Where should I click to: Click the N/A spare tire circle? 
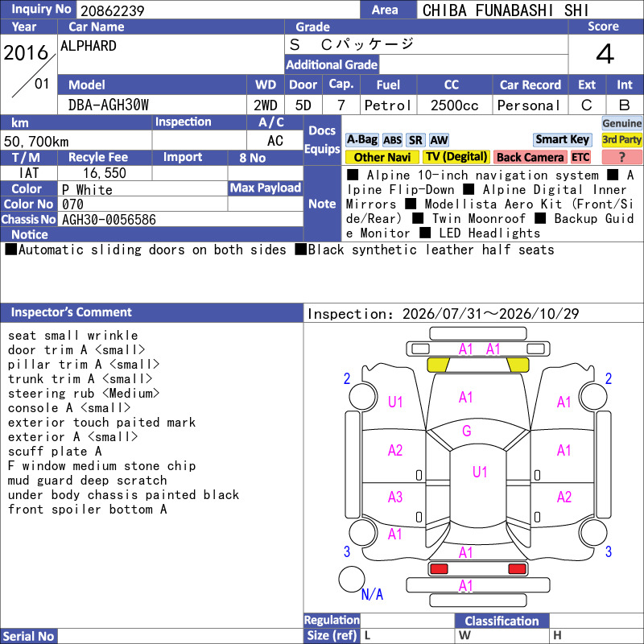tap(352, 579)
